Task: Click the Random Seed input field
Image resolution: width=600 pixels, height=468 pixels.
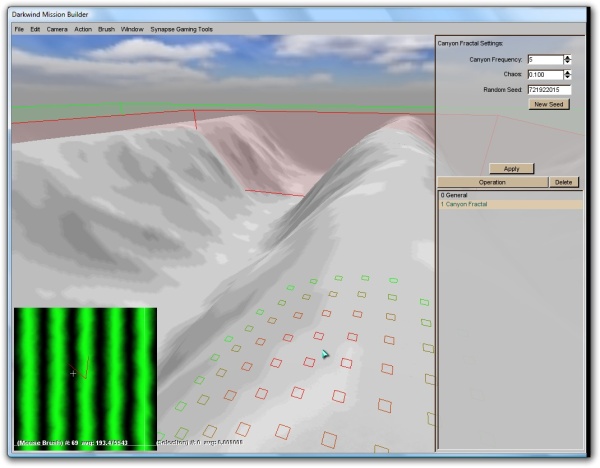Action: 548,90
